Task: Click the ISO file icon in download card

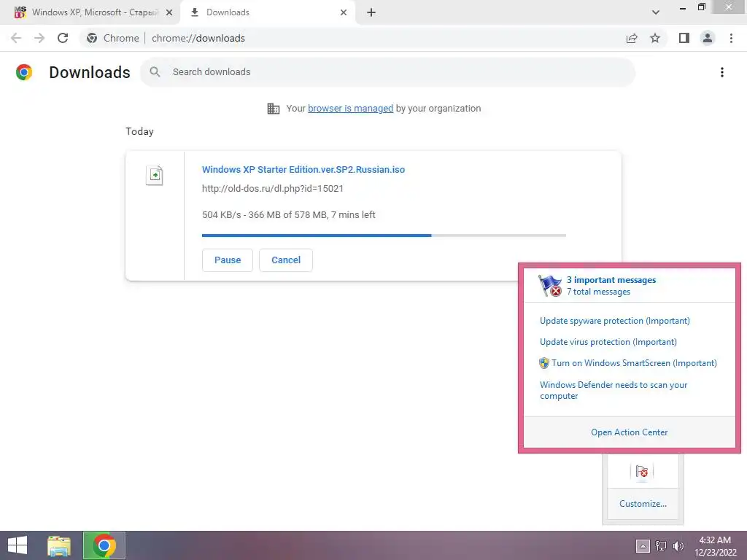Action: [155, 175]
